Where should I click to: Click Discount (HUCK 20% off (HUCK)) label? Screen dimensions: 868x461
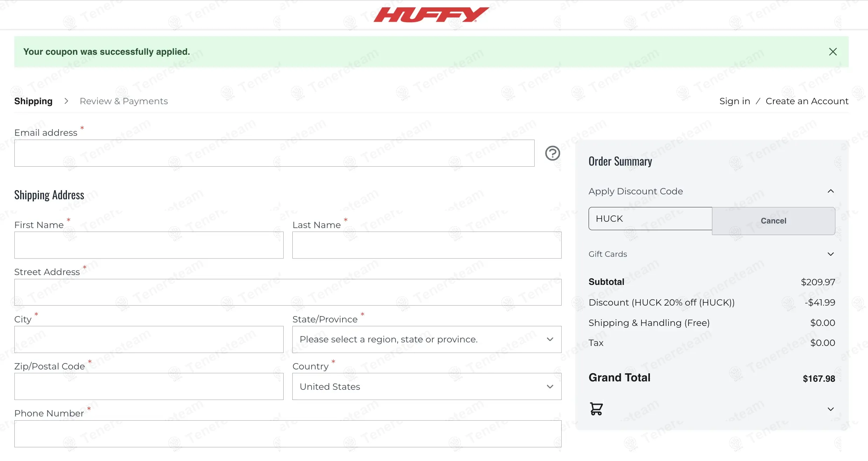[x=662, y=302]
